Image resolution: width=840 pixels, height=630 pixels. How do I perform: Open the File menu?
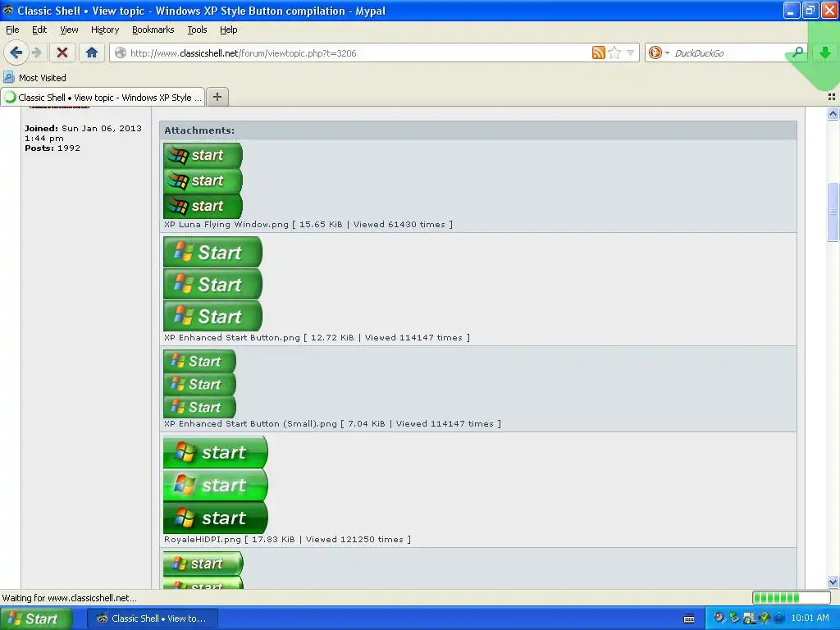point(12,30)
